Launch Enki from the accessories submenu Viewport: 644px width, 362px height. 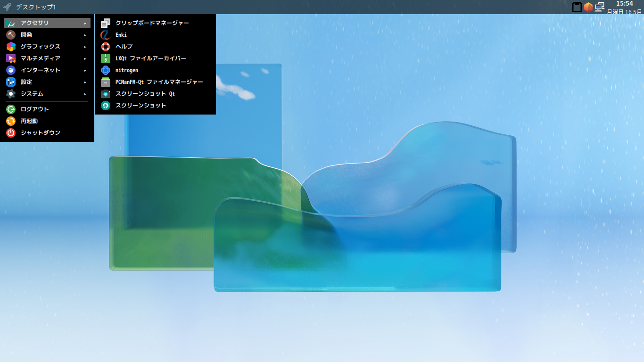(x=155, y=35)
